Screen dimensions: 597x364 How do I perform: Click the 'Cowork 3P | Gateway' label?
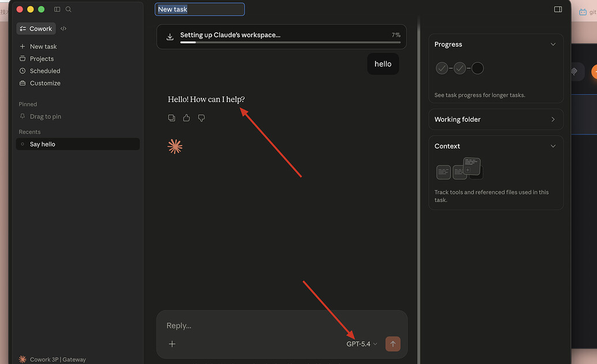[x=58, y=359]
